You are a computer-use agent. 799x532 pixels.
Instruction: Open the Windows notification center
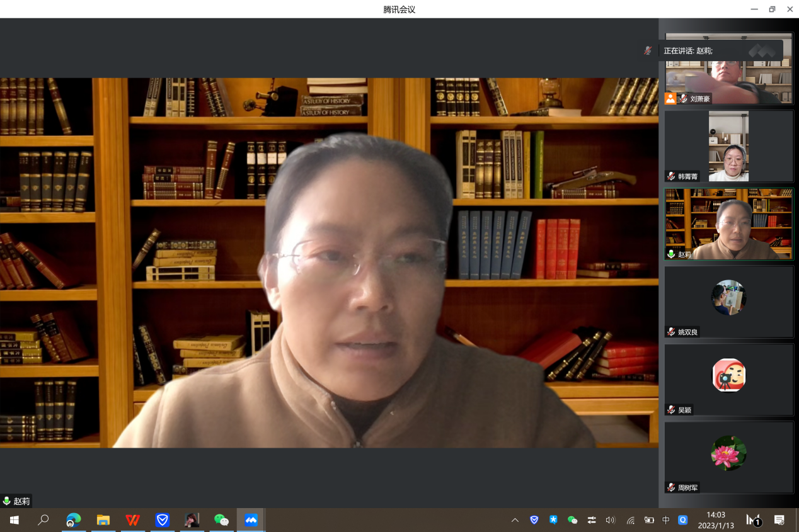[779, 520]
